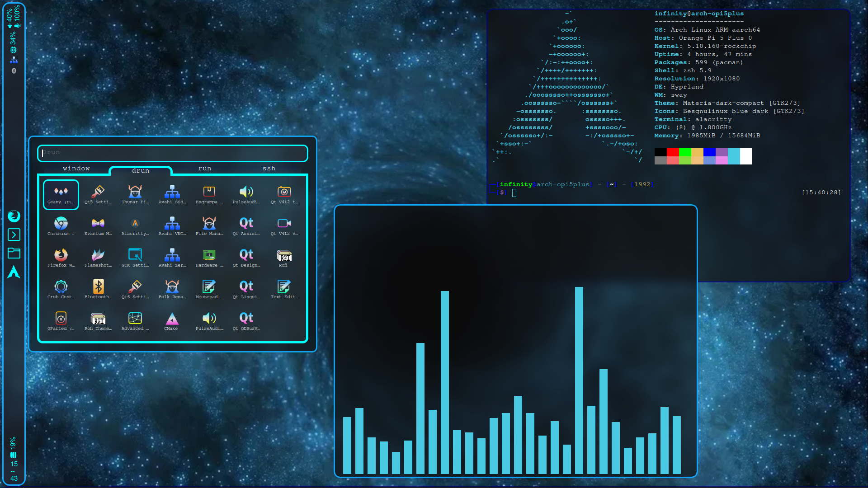Launch Firefox from the sidebar
868x488 pixels.
[14, 217]
